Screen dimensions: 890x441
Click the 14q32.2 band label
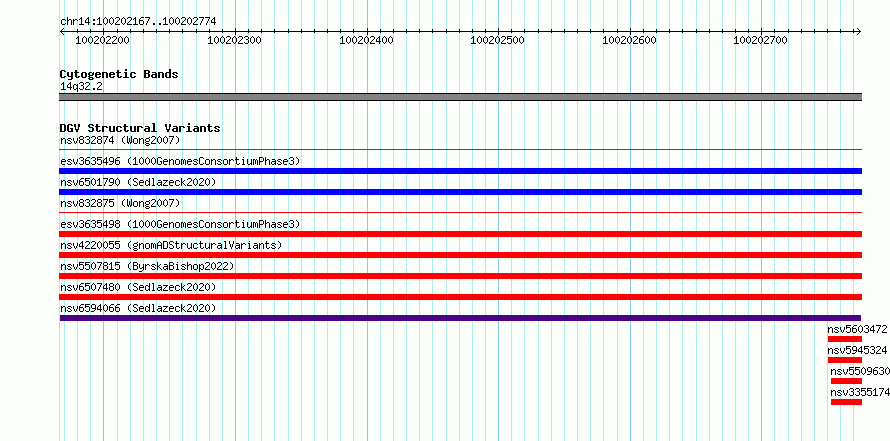[x=81, y=86]
